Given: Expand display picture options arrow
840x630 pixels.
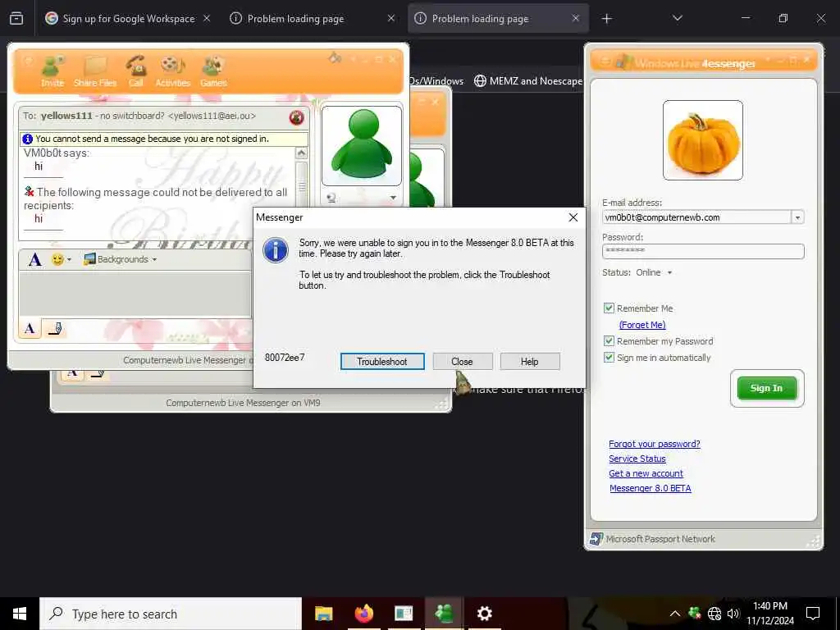Looking at the screenshot, I should click(x=393, y=198).
